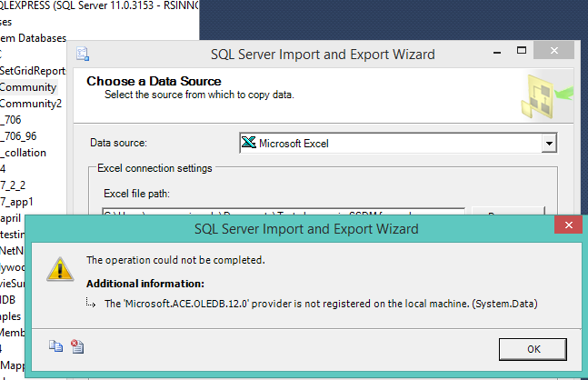
Task: Select the SetGridReport database node
Action: pyautogui.click(x=33, y=71)
